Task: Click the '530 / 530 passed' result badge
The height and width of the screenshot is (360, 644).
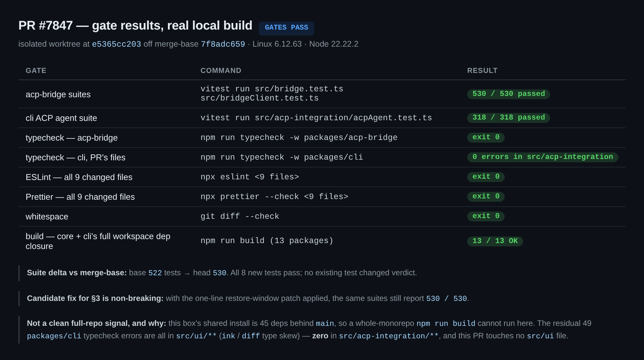Action: pyautogui.click(x=509, y=94)
